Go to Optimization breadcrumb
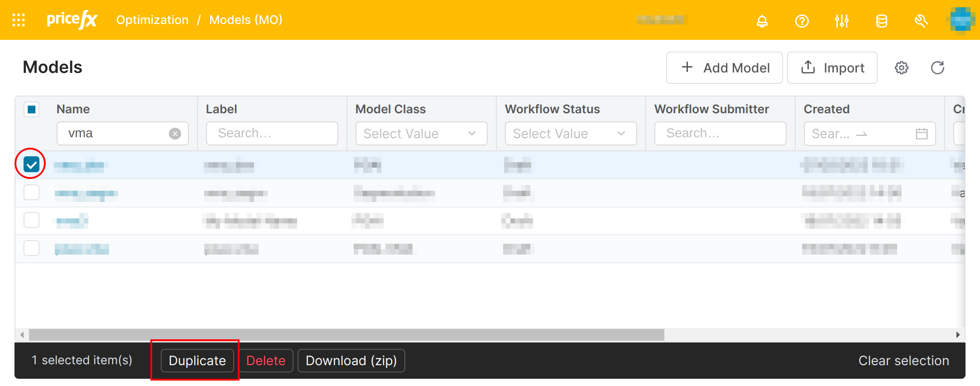 [x=152, y=20]
